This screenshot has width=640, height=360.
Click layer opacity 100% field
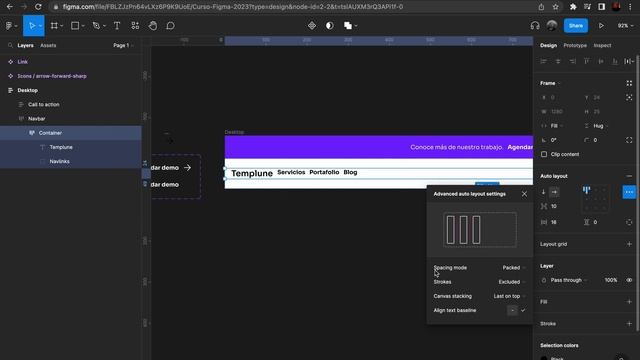pos(611,280)
